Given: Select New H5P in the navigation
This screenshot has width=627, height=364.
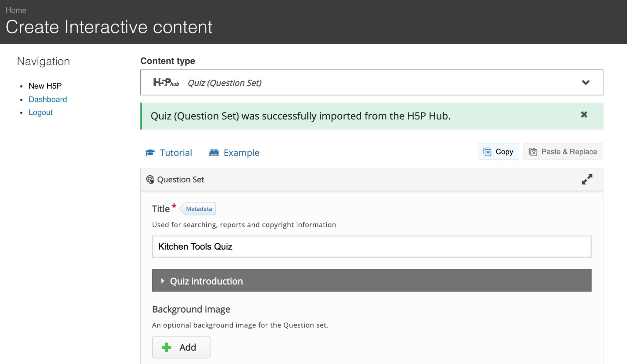Looking at the screenshot, I should [45, 86].
